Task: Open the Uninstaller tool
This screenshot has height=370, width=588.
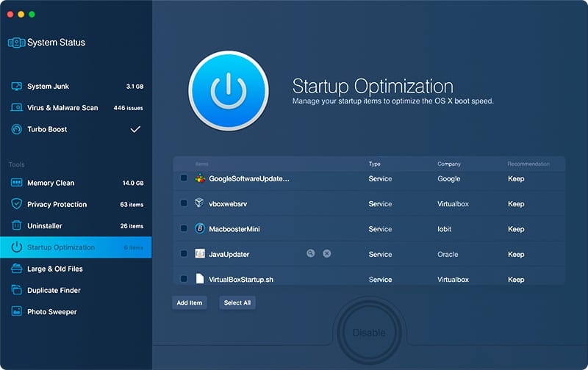Action: point(76,225)
